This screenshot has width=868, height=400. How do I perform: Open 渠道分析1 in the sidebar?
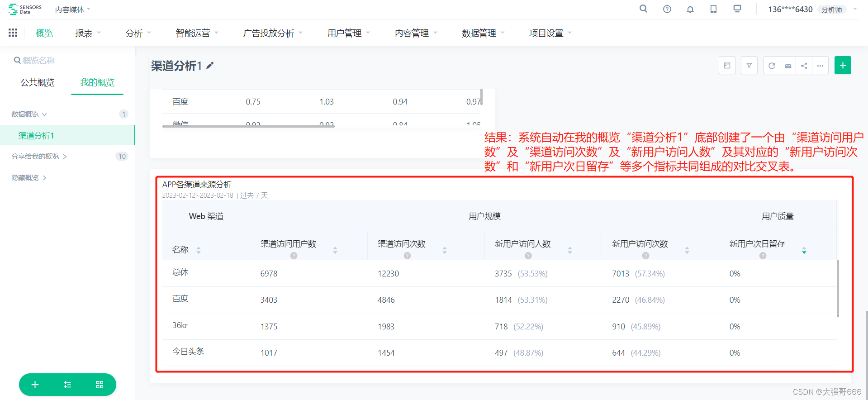67,135
